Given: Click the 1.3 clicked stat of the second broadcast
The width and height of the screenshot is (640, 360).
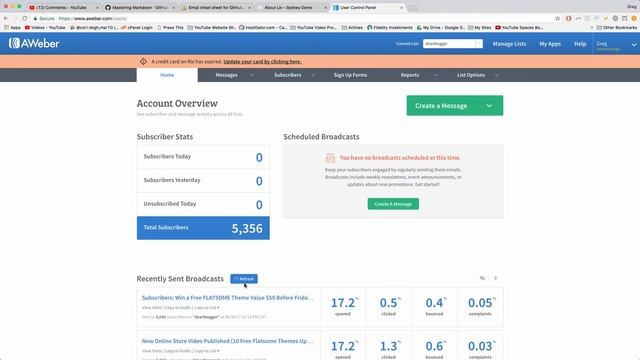Looking at the screenshot, I should pyautogui.click(x=389, y=346).
